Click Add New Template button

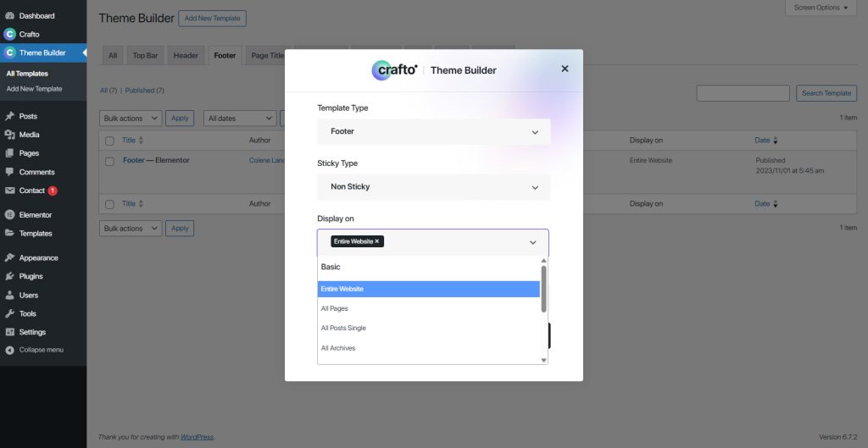pos(213,19)
